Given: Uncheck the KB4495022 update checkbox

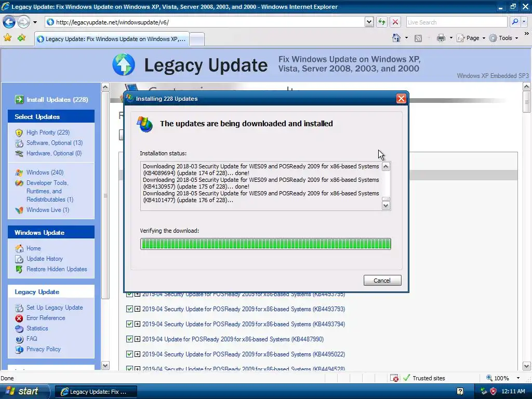Looking at the screenshot, I should (129, 354).
